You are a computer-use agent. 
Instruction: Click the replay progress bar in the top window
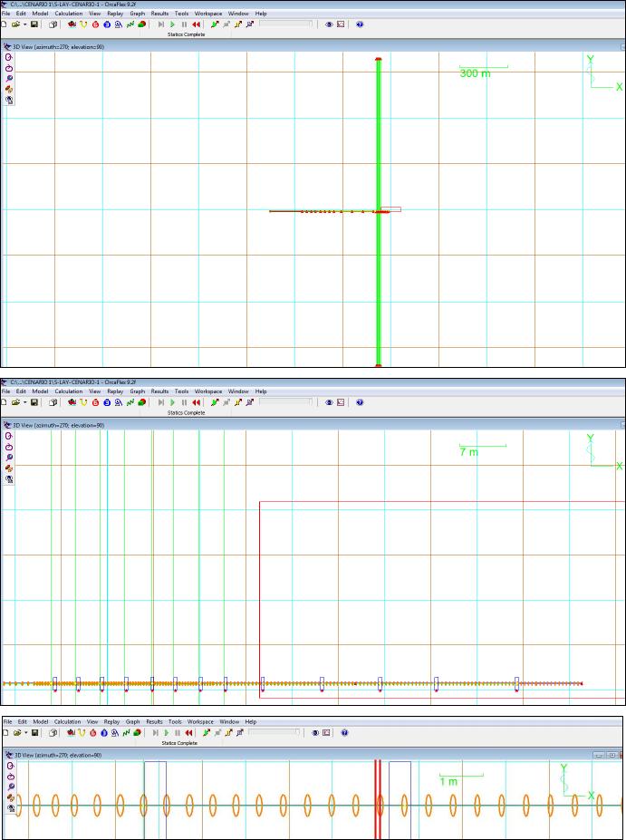pyautogui.click(x=285, y=24)
